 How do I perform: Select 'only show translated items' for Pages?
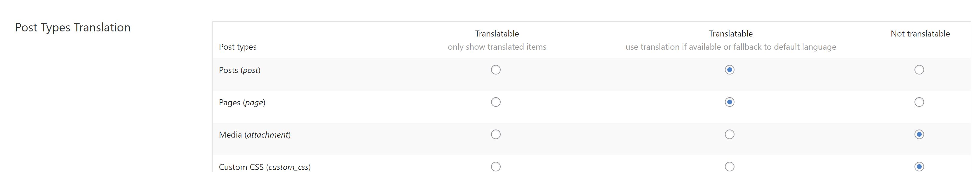(496, 102)
